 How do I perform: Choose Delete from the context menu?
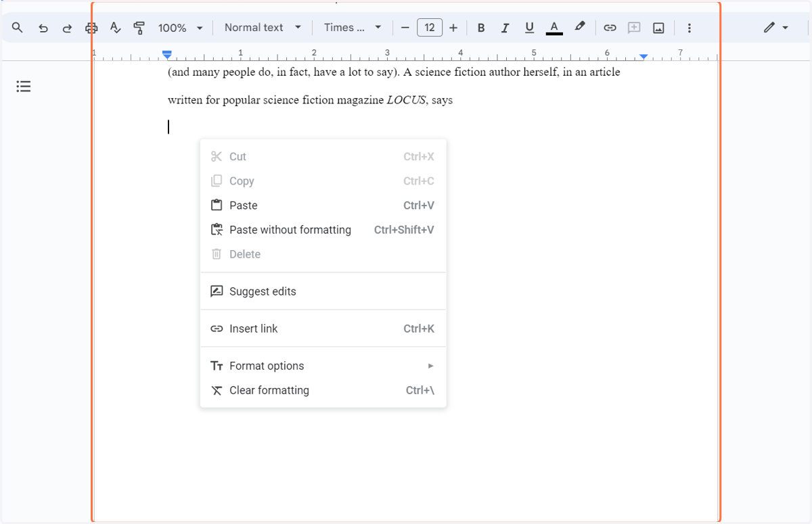point(323,254)
